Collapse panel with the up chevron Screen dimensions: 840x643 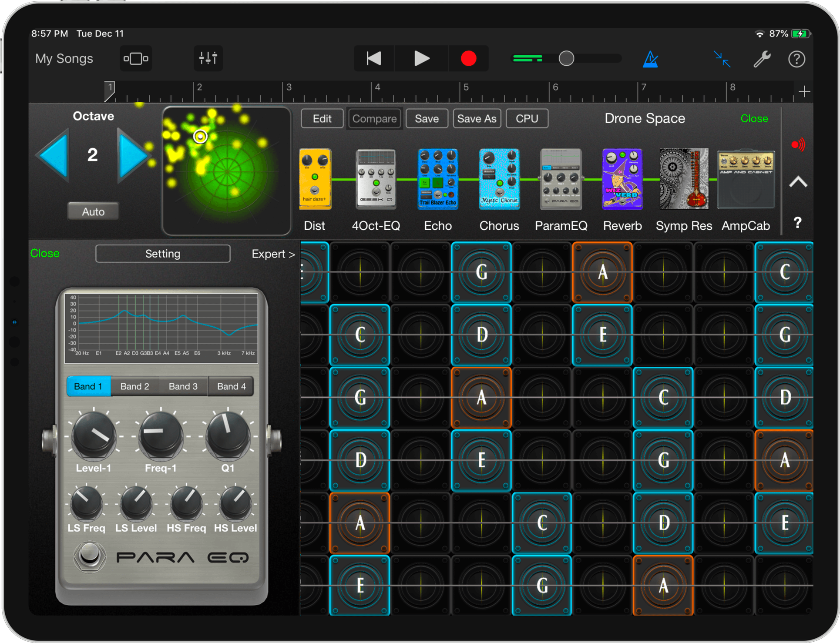[x=798, y=182]
